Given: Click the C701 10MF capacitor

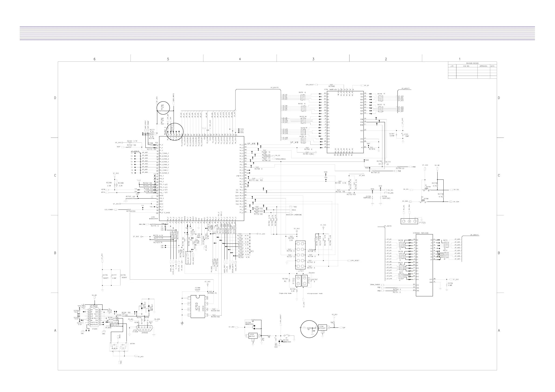Looking at the screenshot, I should 402,135.
